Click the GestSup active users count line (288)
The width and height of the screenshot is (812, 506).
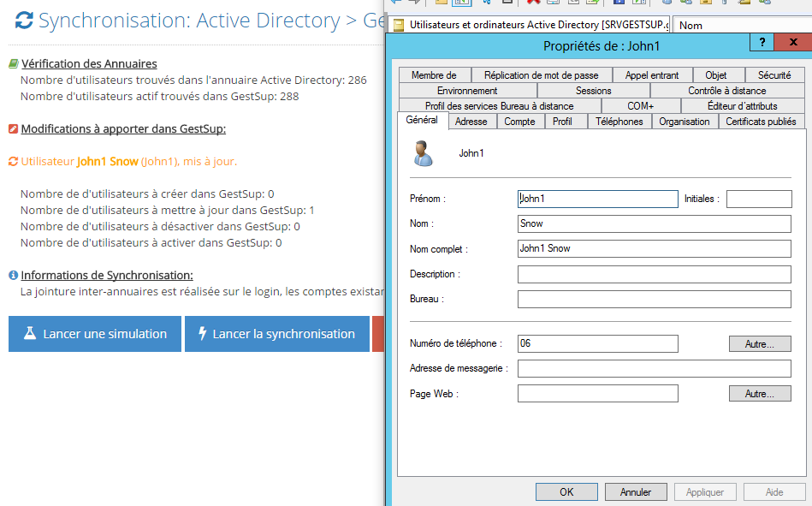pos(159,97)
